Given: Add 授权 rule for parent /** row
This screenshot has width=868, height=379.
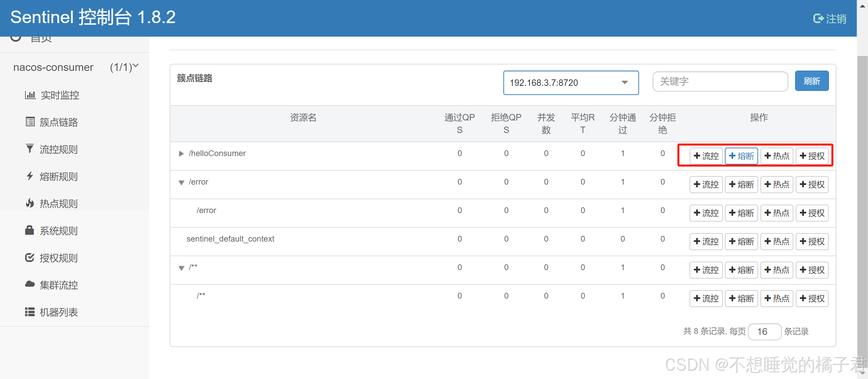Looking at the screenshot, I should [x=812, y=270].
